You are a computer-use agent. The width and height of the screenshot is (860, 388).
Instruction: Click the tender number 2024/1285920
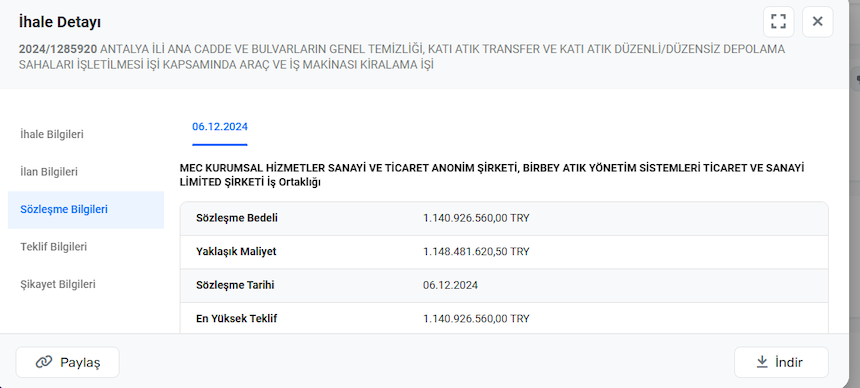point(58,49)
